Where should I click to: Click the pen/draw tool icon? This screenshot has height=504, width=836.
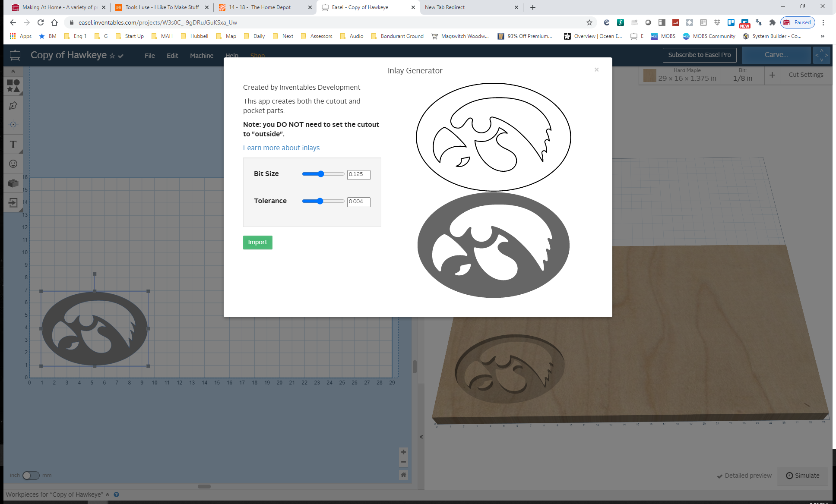pos(13,106)
